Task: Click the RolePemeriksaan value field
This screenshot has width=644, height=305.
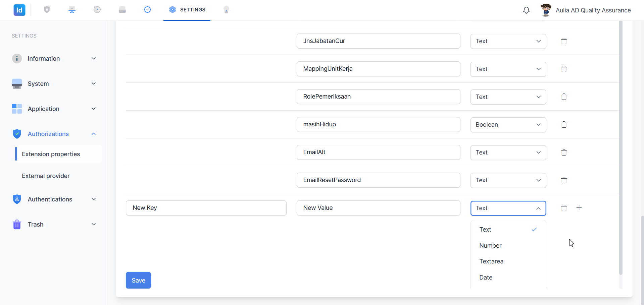Action: (378, 97)
